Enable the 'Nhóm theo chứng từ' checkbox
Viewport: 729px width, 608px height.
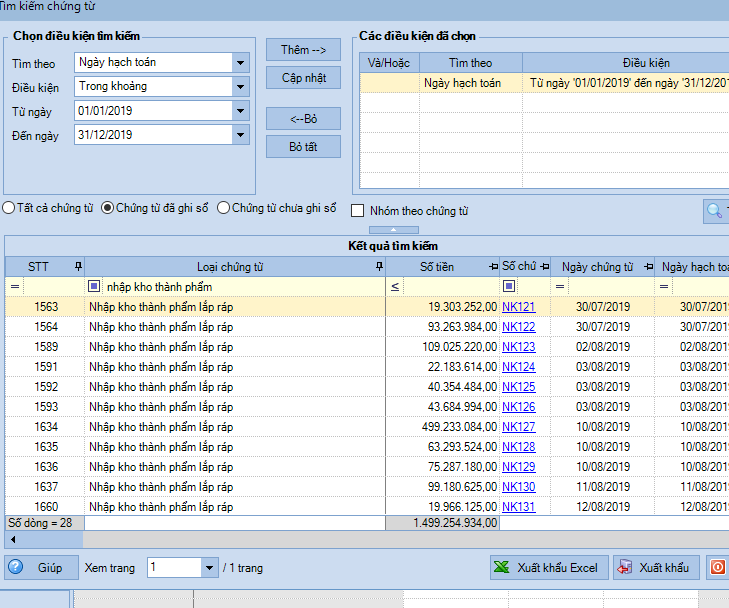point(358,211)
